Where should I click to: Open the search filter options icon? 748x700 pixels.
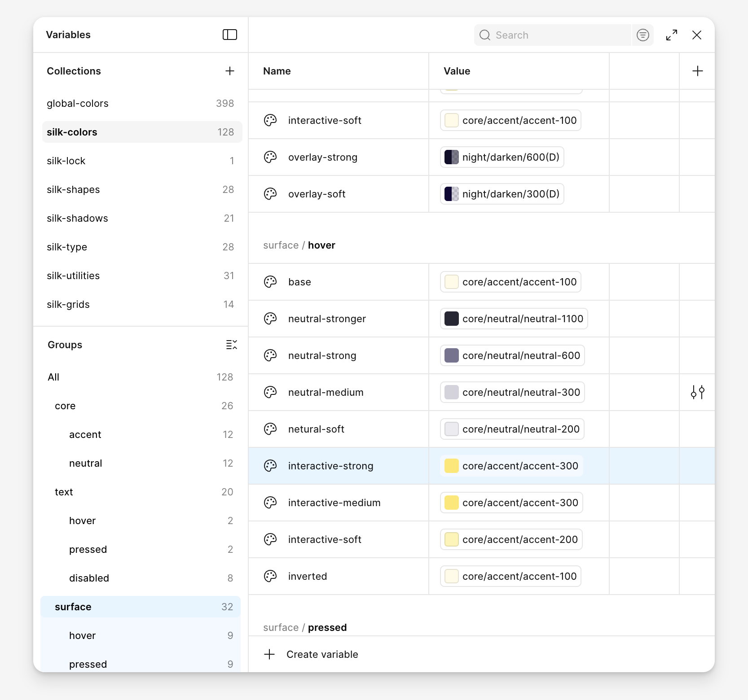(x=642, y=35)
